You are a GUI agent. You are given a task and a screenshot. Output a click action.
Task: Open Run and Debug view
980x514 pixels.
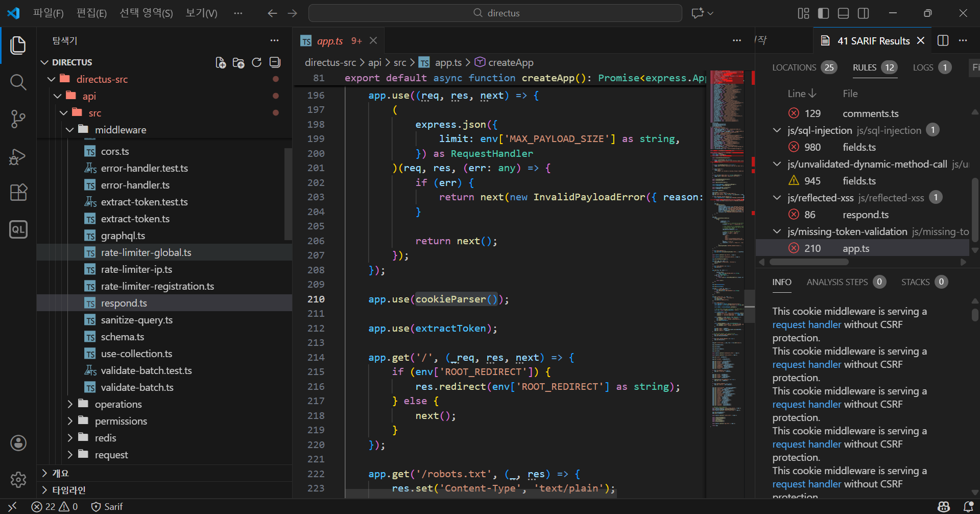[x=18, y=156]
